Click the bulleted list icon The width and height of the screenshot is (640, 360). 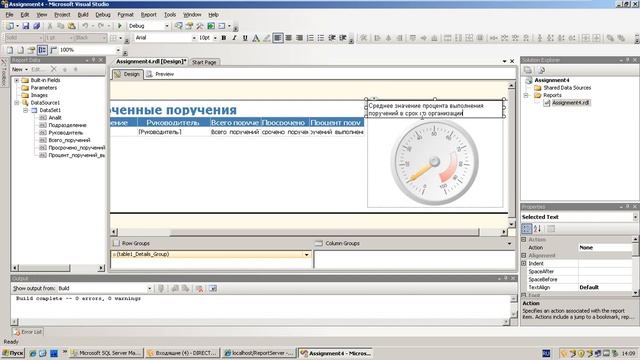[x=321, y=38]
